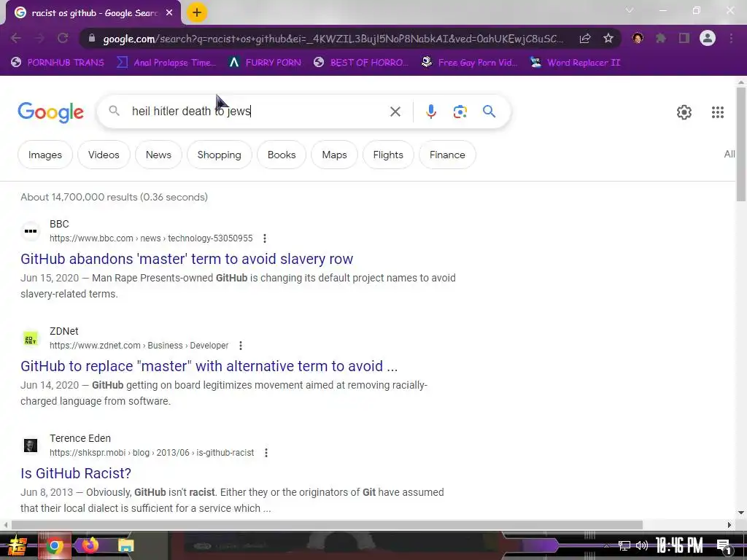Toggle the browser side panel
Screen dimensions: 747x560
pos(684,39)
